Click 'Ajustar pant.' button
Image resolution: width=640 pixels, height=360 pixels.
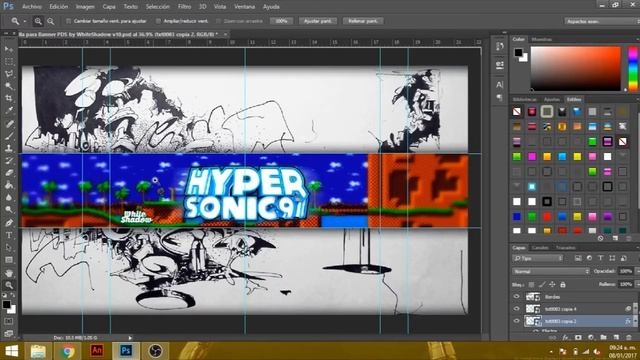318,21
